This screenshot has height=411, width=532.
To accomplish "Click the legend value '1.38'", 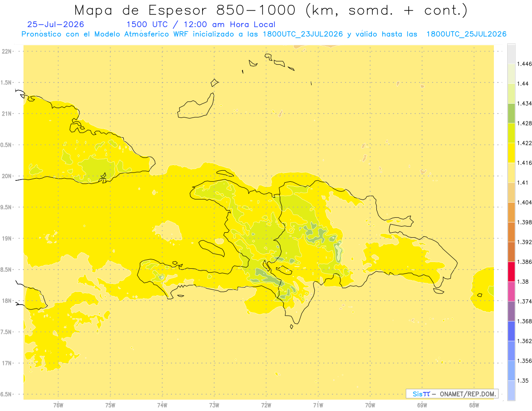I will pos(524,282).
